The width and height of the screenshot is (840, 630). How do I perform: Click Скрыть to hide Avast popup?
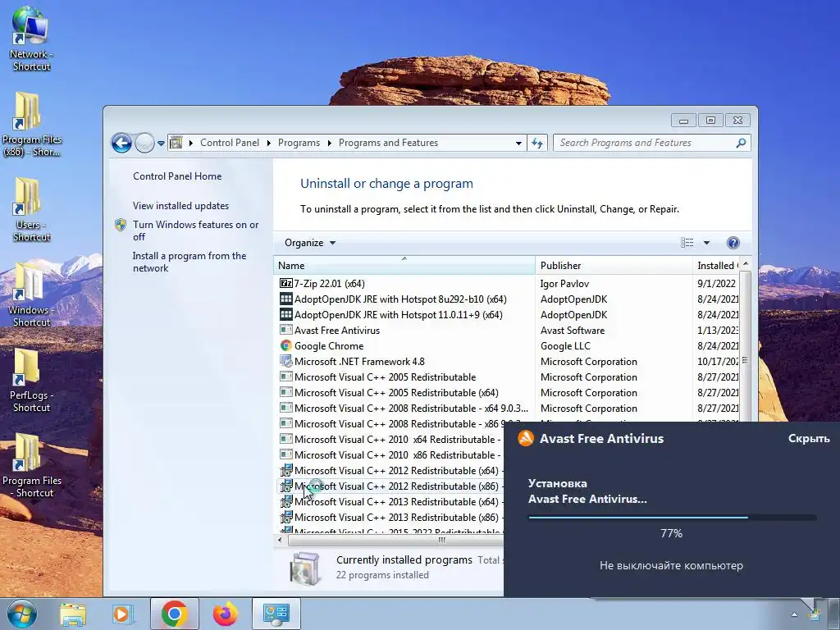point(808,438)
